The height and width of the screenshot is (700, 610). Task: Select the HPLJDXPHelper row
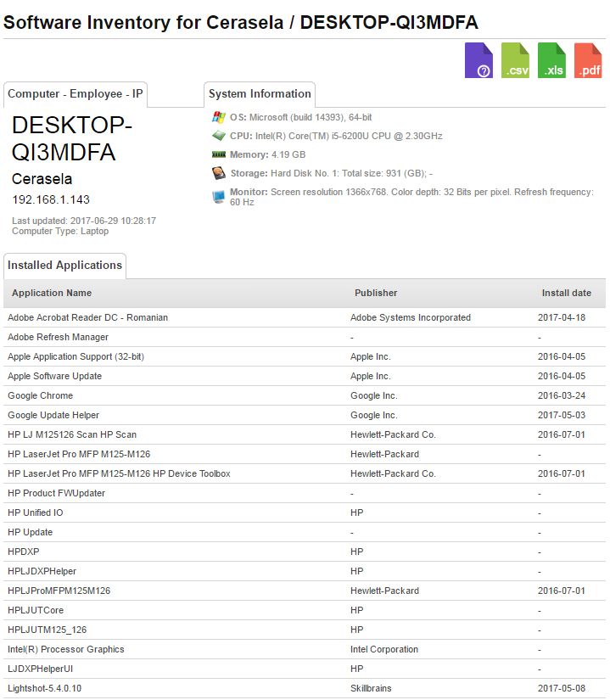point(305,571)
